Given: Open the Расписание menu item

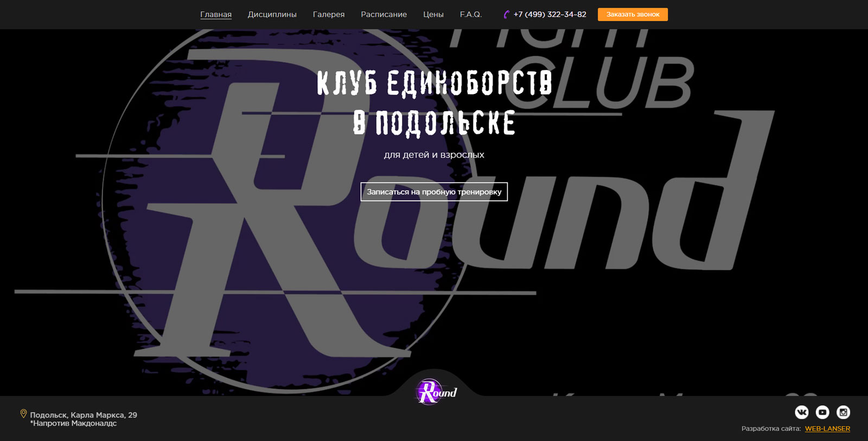Looking at the screenshot, I should [x=384, y=15].
